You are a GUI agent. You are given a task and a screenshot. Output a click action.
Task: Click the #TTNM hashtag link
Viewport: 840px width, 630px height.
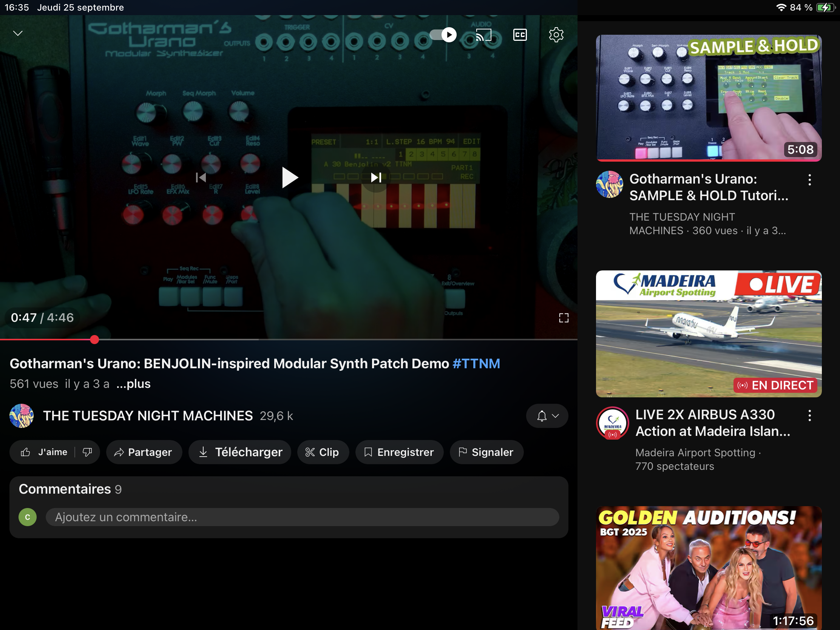point(476,364)
